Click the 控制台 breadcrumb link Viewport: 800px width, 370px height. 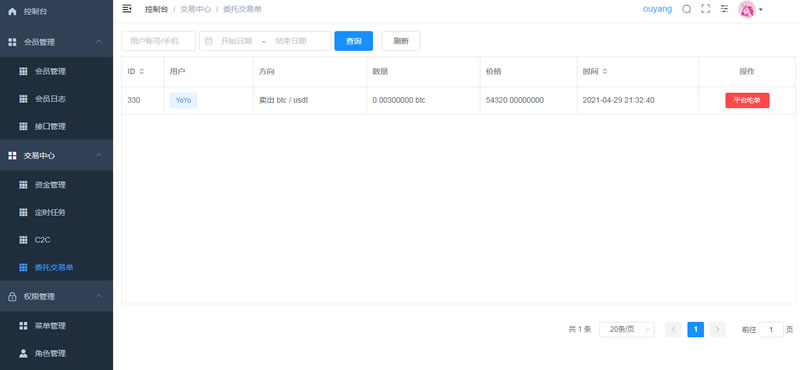[x=156, y=9]
